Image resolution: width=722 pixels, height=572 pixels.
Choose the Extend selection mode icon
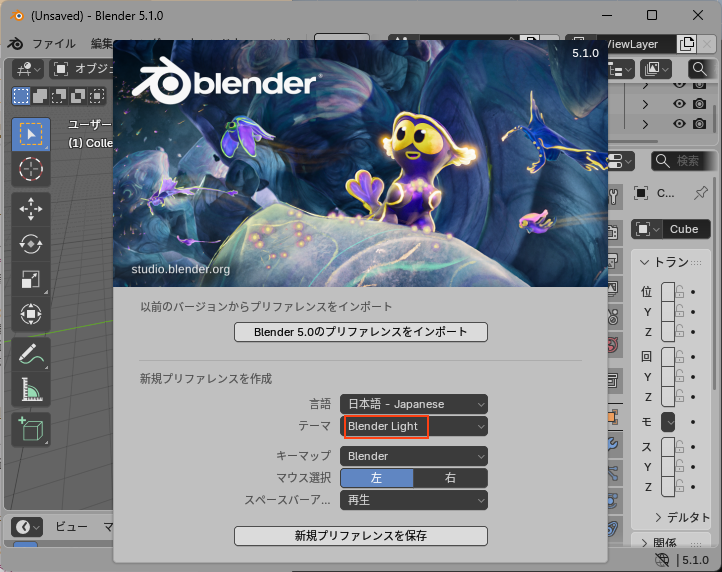pyautogui.click(x=40, y=96)
